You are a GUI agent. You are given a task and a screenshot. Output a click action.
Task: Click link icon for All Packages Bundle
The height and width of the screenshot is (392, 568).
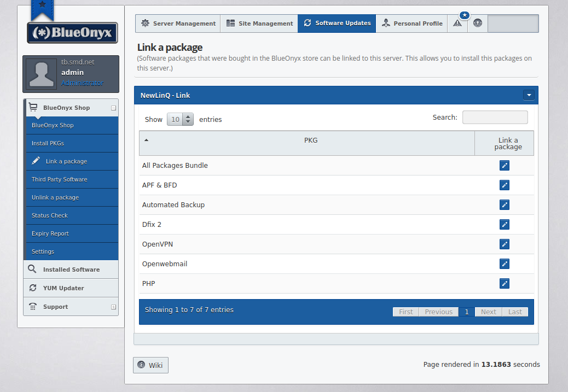(x=504, y=166)
